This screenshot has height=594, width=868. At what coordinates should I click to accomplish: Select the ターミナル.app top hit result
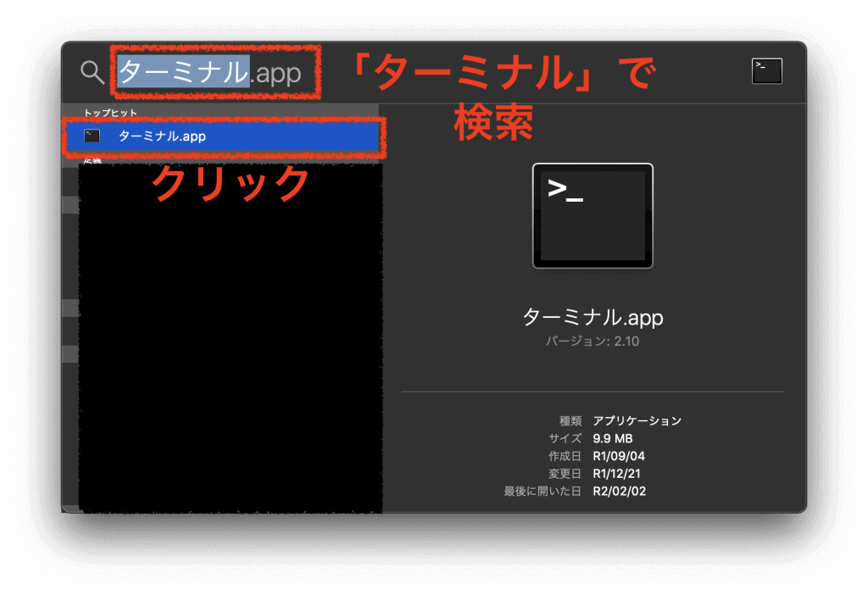(223, 136)
